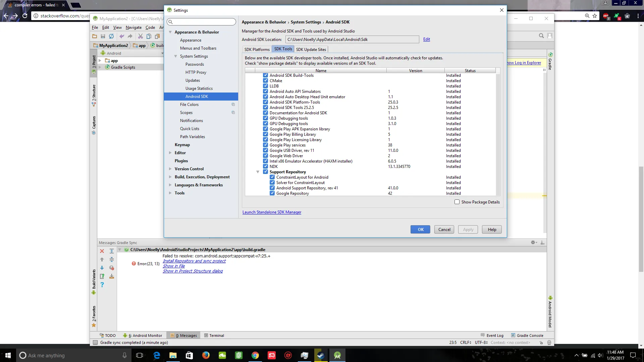644x362 pixels.
Task: Collapse the Support Repository group
Action: (x=258, y=172)
